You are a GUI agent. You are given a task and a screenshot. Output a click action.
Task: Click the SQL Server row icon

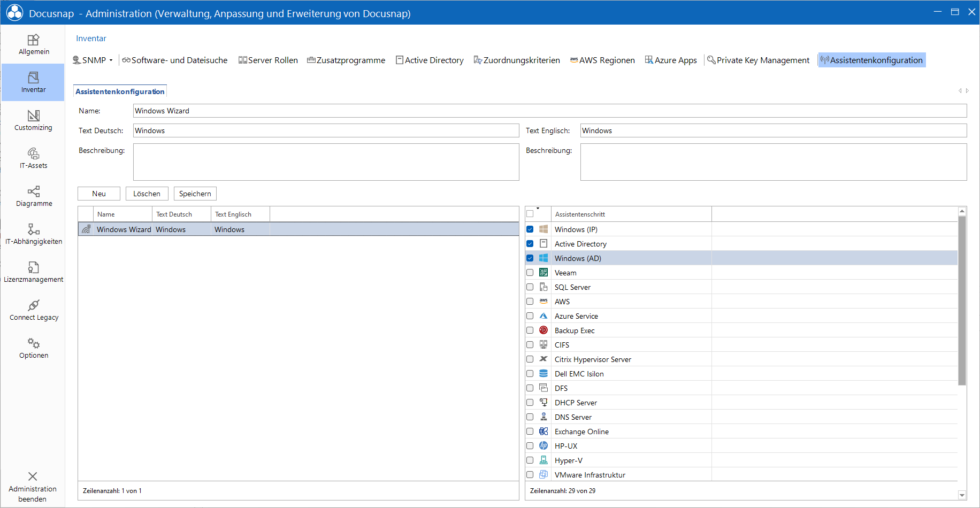pyautogui.click(x=543, y=287)
